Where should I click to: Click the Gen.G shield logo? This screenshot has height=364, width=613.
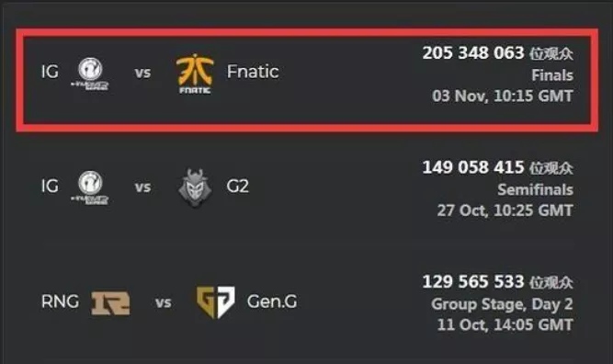tap(215, 301)
